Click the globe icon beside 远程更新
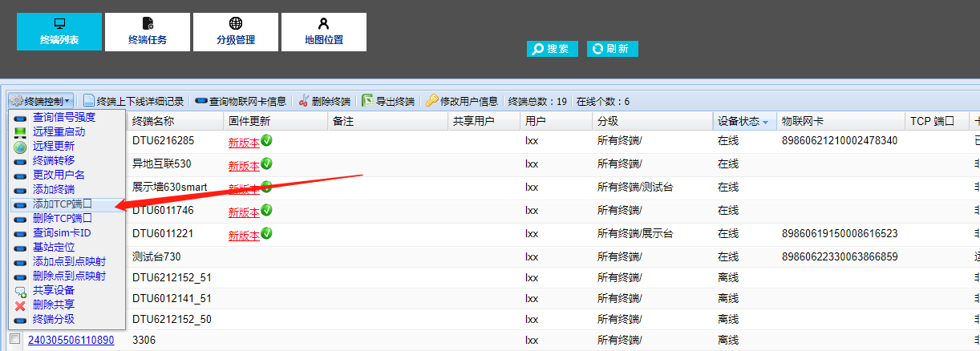 21,147
